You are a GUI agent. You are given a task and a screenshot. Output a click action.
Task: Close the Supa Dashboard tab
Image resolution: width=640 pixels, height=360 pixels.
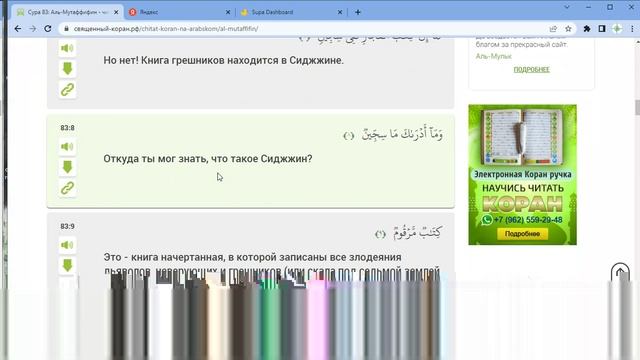(x=340, y=12)
